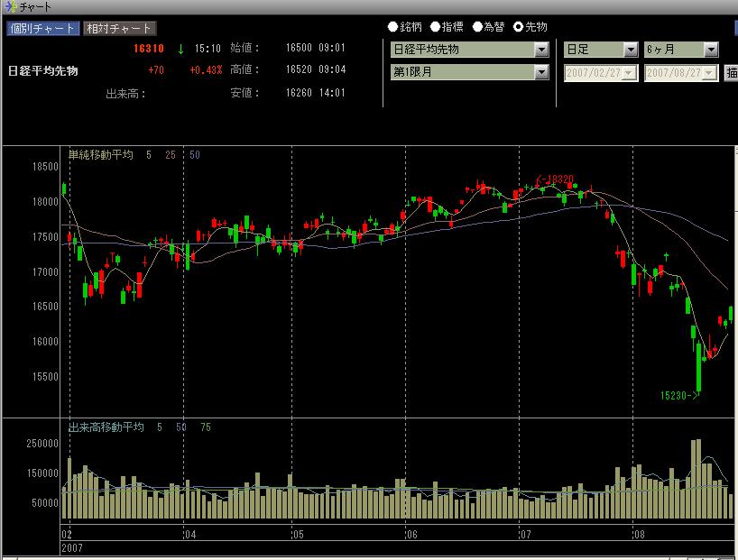The image size is (738, 560).
Task: Click the green down arrow beside 16310
Action: tap(180, 49)
